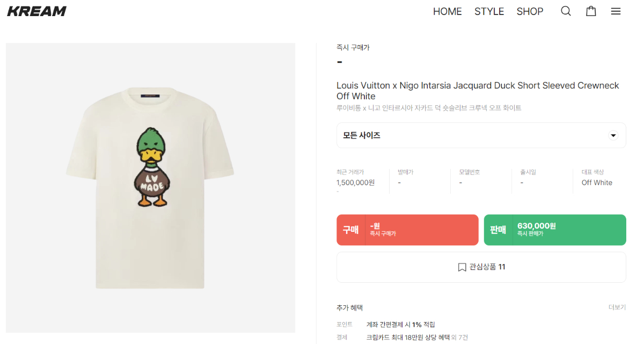
Task: Click the 계좌 간편결제 시 1% 적립 text
Action: pos(400,324)
